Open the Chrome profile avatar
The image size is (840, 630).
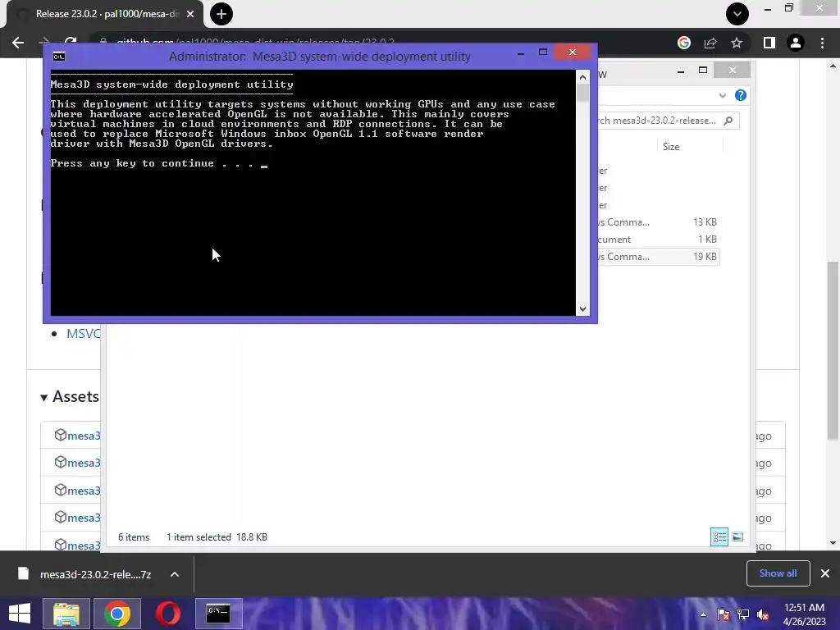[x=796, y=43]
